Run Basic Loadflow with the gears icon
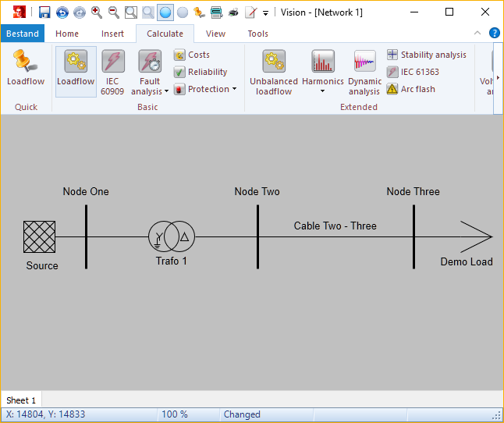This screenshot has height=423, width=504. (76, 71)
